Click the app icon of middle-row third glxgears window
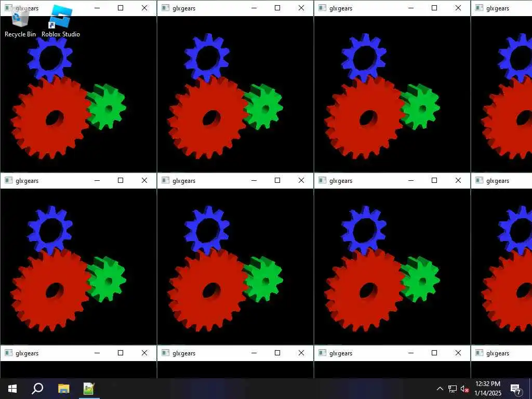Image resolution: width=532 pixels, height=399 pixels. (x=322, y=180)
